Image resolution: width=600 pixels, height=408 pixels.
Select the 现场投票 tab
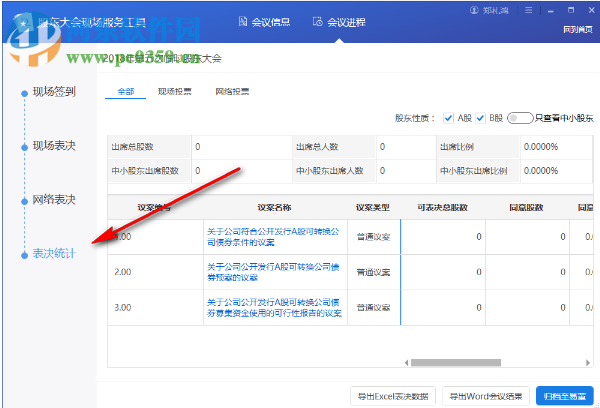[174, 91]
